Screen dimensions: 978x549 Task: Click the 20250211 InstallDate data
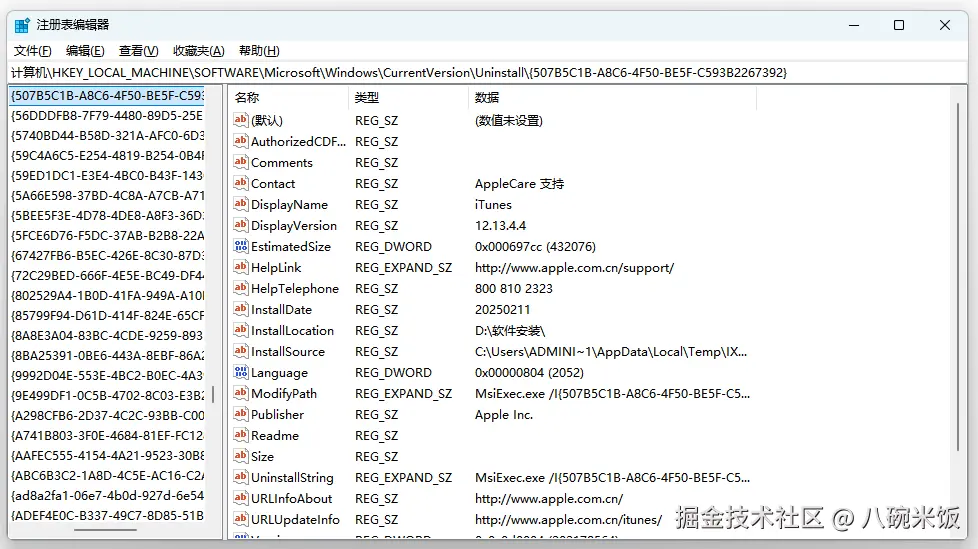(502, 309)
